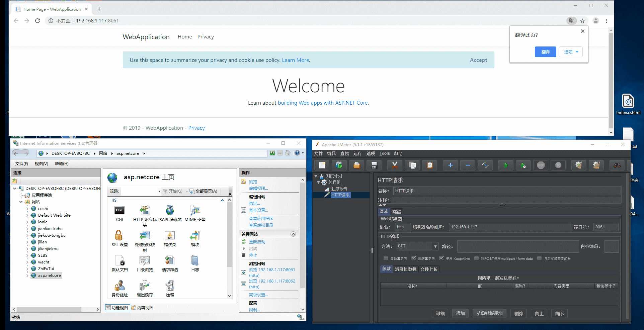Expand the asp.netcore site tree node
The width and height of the screenshot is (644, 330).
tap(27, 276)
